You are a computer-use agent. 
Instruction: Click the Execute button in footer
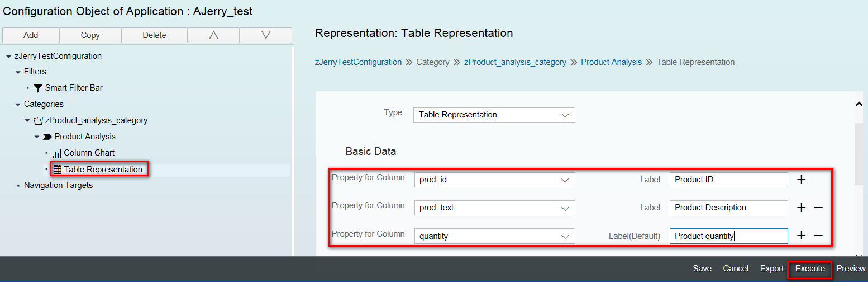point(810,269)
